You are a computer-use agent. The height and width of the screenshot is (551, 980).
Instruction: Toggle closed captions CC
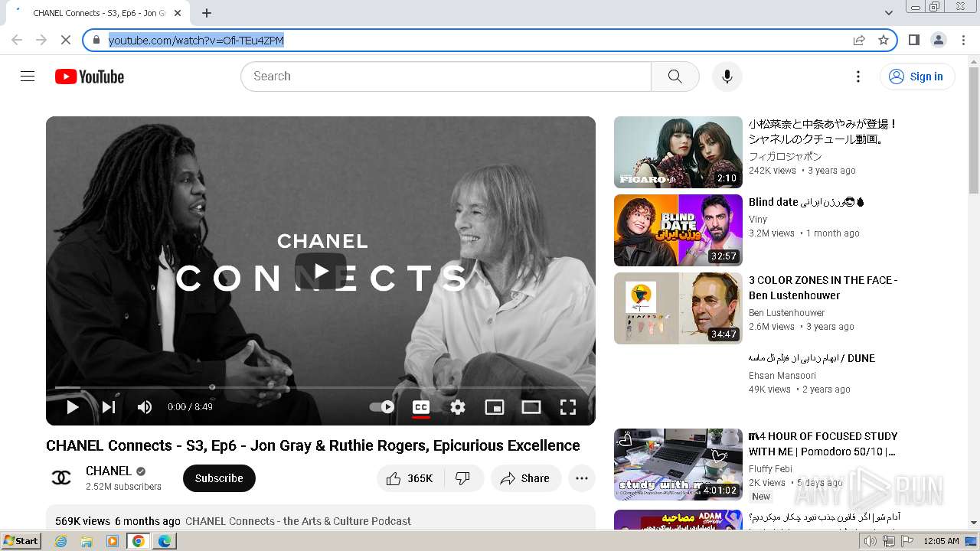pyautogui.click(x=420, y=407)
